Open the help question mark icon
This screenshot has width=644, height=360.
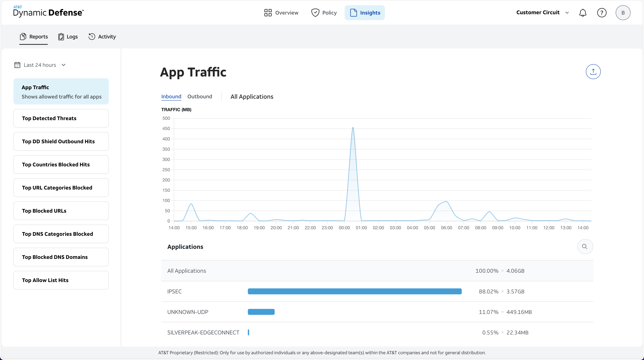(x=602, y=12)
